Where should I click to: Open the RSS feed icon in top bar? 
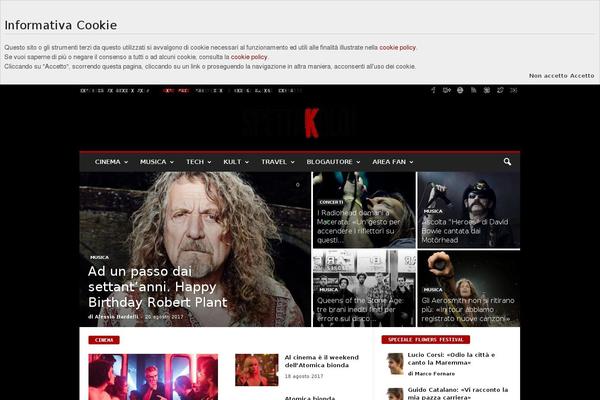pos(473,90)
